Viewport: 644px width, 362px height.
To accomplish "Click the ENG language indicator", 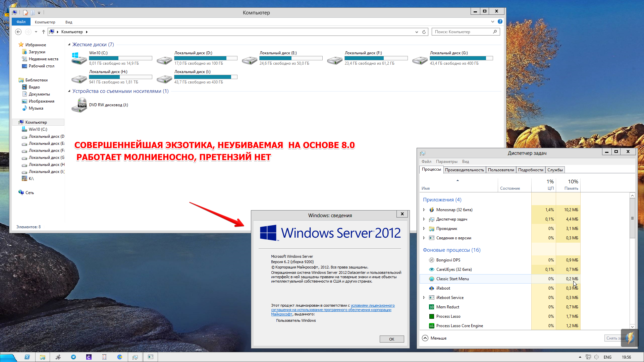I will coord(607,357).
